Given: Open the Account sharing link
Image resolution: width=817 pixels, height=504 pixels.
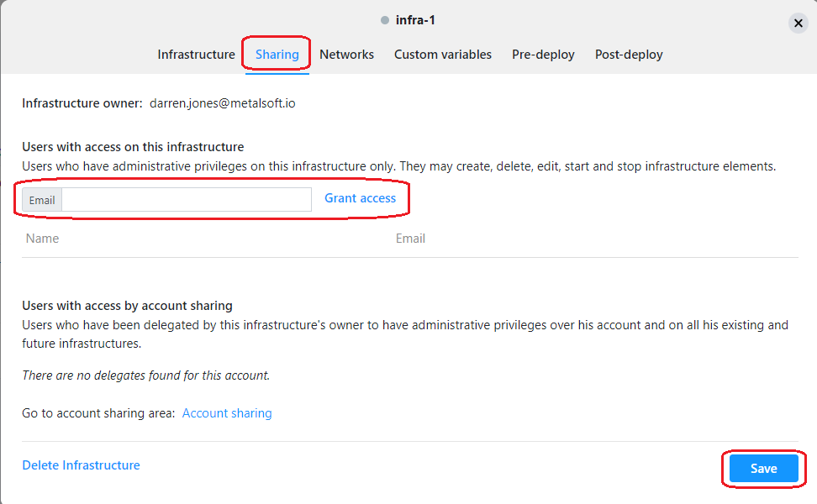Looking at the screenshot, I should pyautogui.click(x=227, y=413).
